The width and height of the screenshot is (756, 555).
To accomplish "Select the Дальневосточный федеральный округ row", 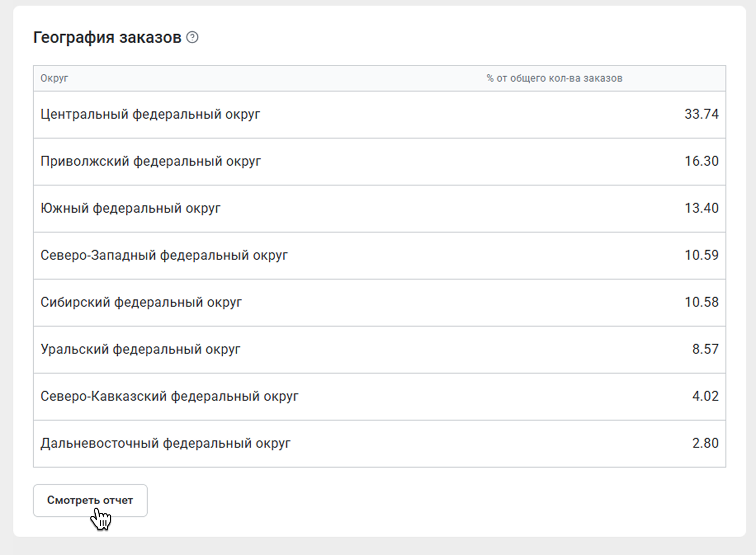I will coord(165,443).
